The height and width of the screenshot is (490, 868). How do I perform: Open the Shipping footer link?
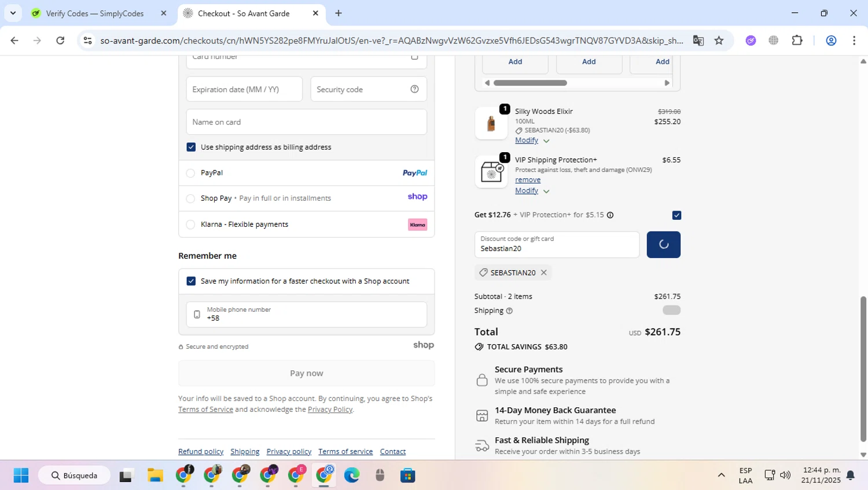pos(245,451)
